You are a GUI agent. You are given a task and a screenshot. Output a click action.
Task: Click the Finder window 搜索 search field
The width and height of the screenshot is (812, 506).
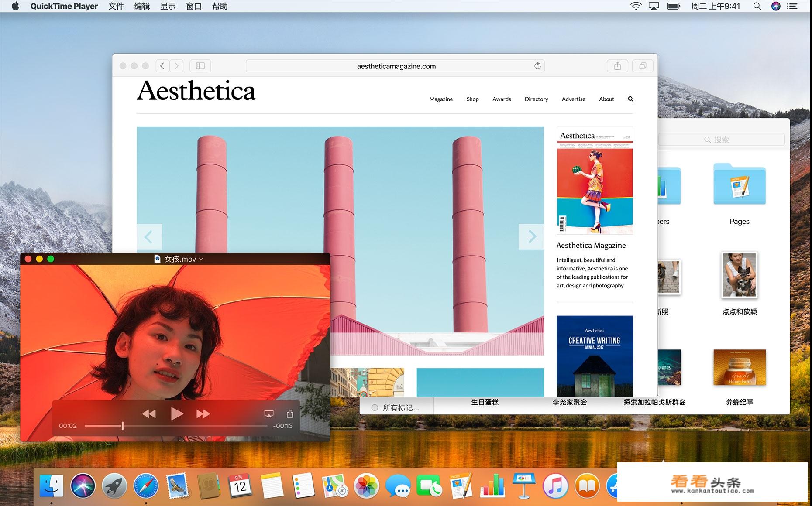point(722,140)
